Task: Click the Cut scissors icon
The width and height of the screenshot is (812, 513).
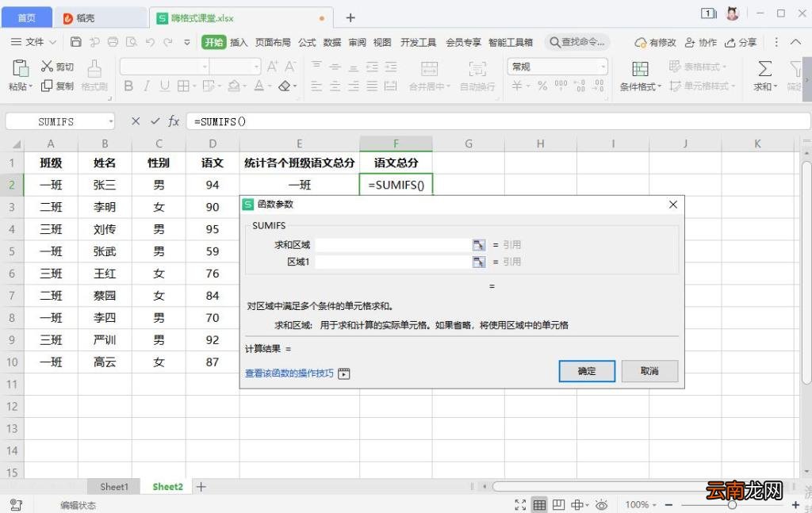Action: pyautogui.click(x=47, y=67)
